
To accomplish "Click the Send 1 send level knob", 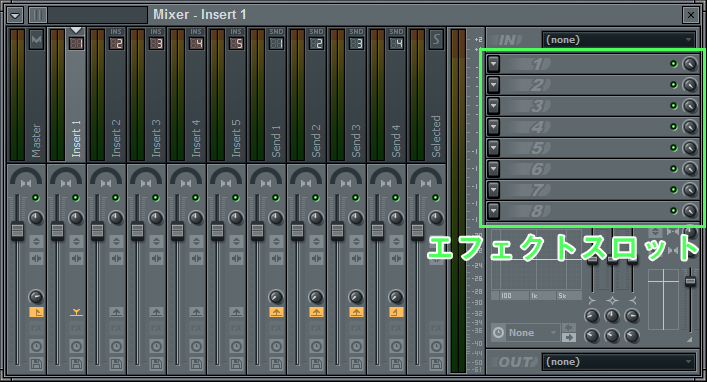I will pyautogui.click(x=276, y=297).
